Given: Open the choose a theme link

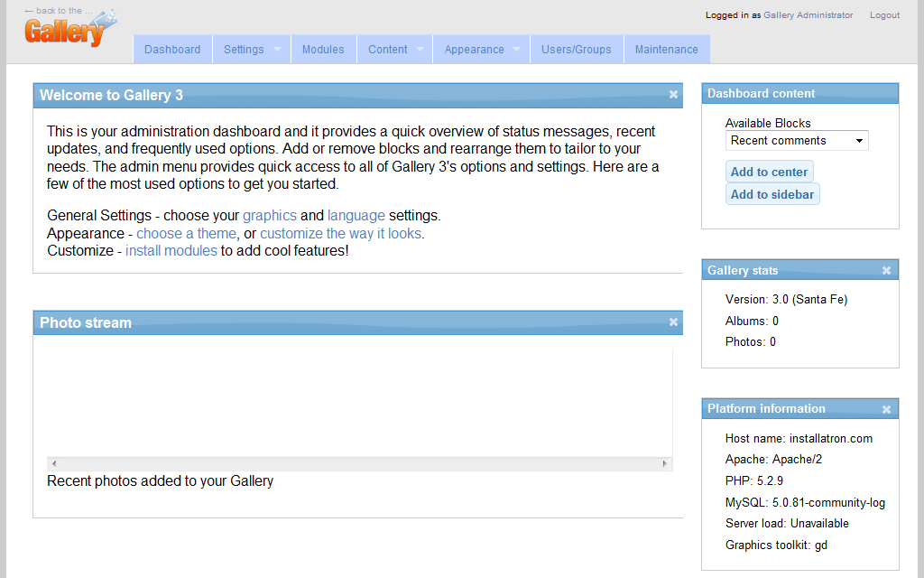Looking at the screenshot, I should point(186,233).
